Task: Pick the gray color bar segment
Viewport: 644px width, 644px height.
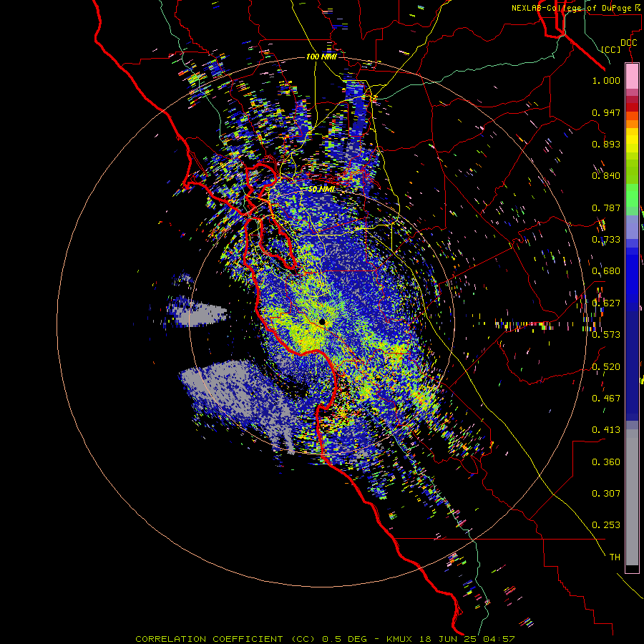Action: [x=632, y=497]
